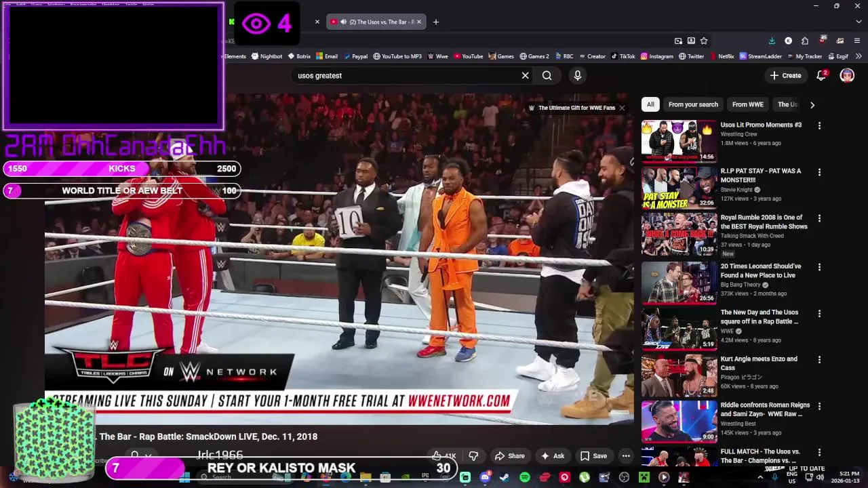Screen dimensions: 868x488
Task: Click the Ask button under the video
Action: (552, 456)
